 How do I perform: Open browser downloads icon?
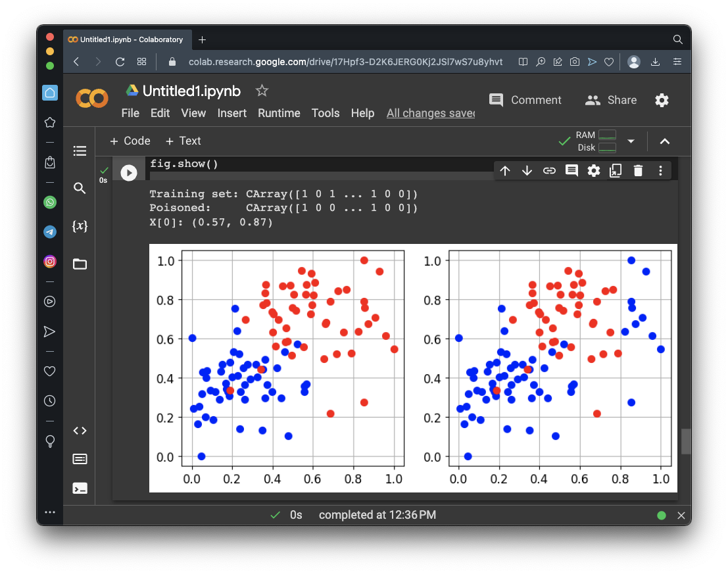pyautogui.click(x=655, y=62)
